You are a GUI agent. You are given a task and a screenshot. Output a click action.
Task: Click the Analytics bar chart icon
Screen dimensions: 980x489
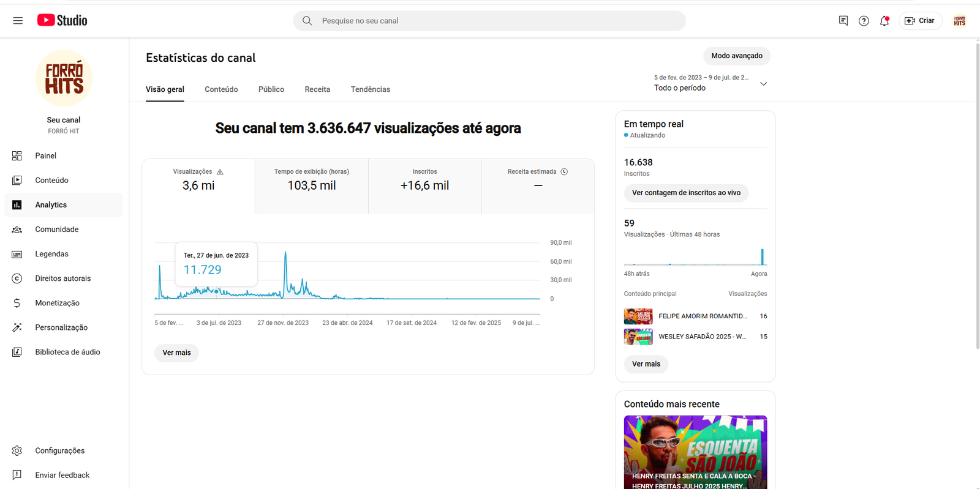click(x=17, y=205)
